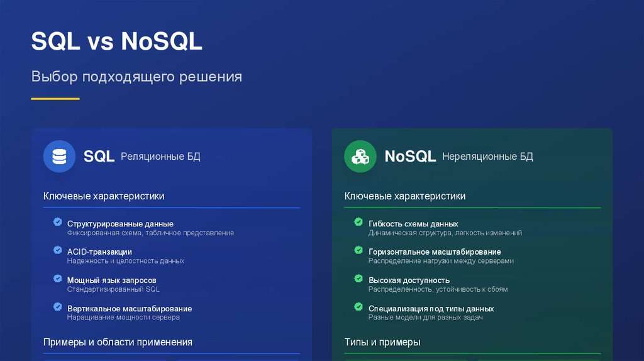Click Ключевые характеристики in the SQL card
644x361 pixels.
pyautogui.click(x=104, y=196)
